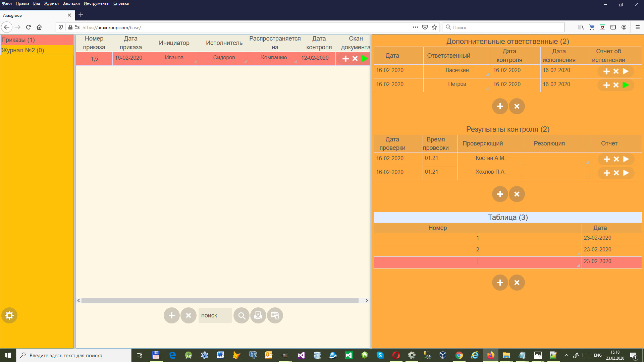
Task: Delete row under Таблица (3) section
Action: pos(517,283)
